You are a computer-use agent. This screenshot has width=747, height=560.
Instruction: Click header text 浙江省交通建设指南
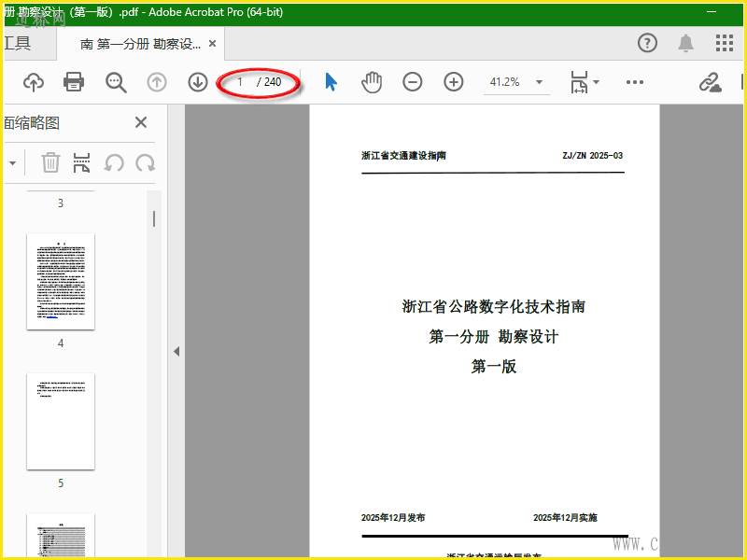pyautogui.click(x=403, y=156)
